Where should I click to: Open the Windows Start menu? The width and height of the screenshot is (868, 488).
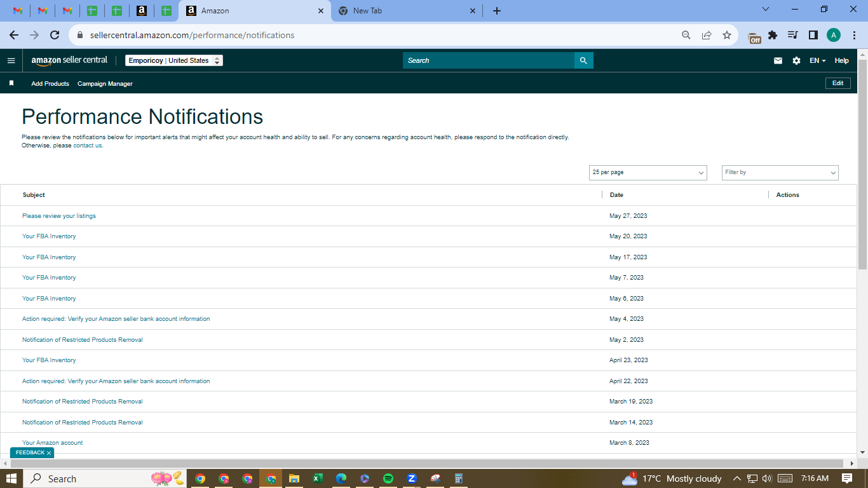pyautogui.click(x=11, y=478)
